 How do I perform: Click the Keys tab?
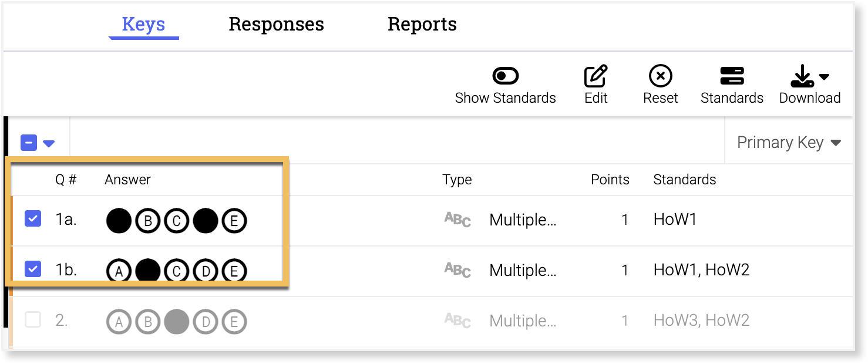[143, 24]
